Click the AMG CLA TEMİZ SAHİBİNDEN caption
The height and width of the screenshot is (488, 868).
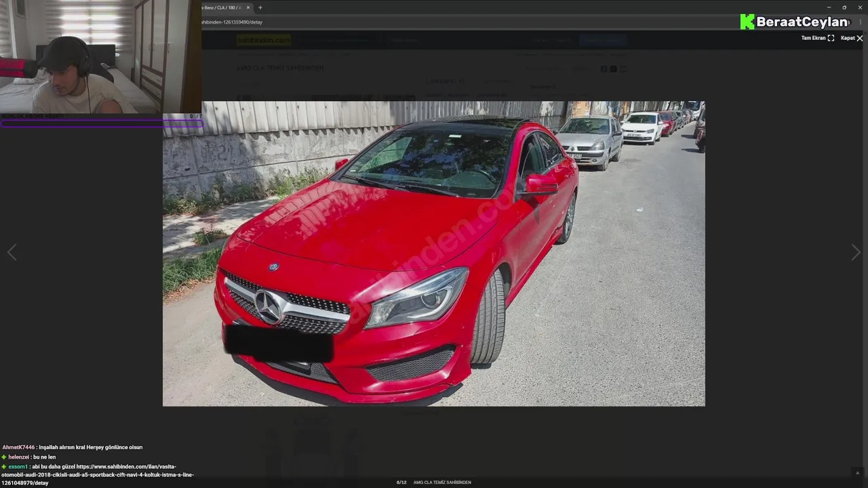click(442, 483)
